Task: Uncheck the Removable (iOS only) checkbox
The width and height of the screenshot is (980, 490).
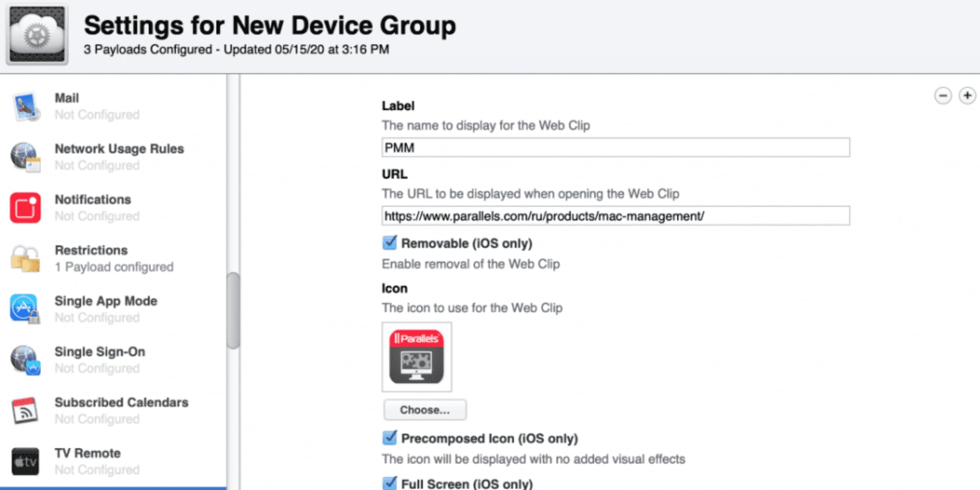Action: click(x=390, y=243)
